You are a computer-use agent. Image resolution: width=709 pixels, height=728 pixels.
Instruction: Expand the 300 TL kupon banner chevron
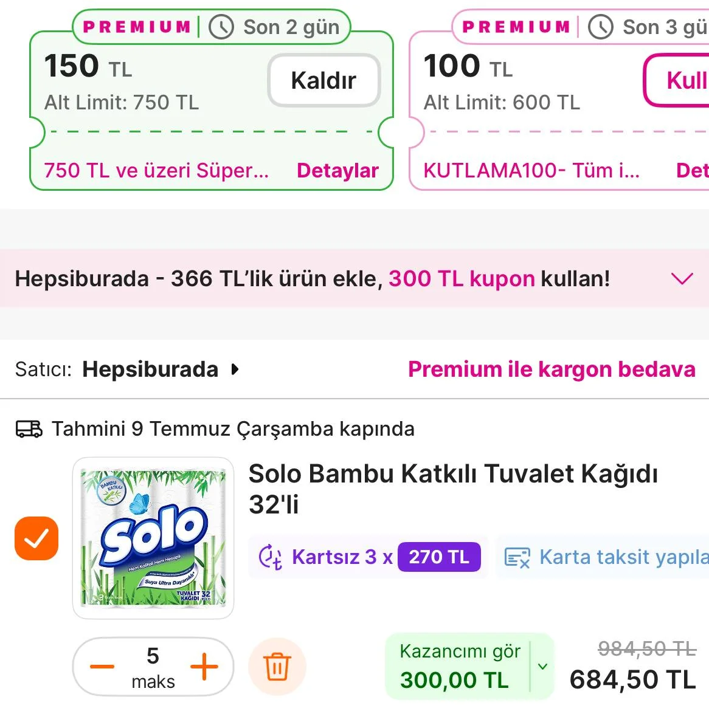point(682,278)
